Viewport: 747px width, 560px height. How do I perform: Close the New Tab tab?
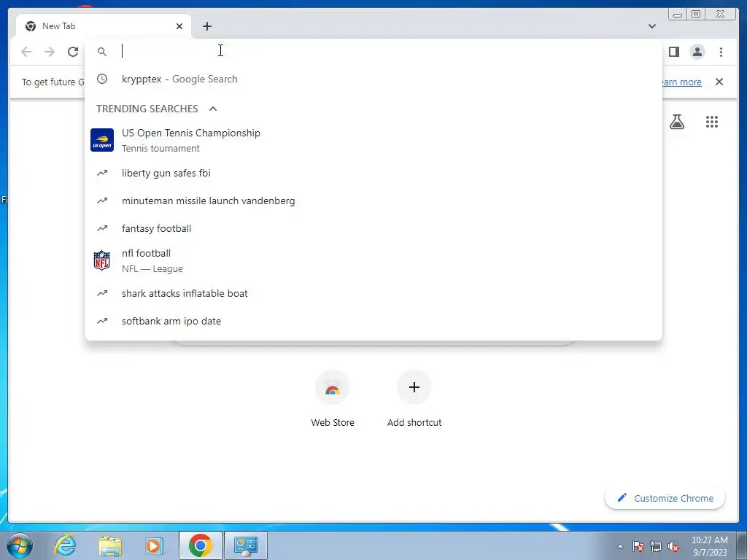(x=179, y=26)
